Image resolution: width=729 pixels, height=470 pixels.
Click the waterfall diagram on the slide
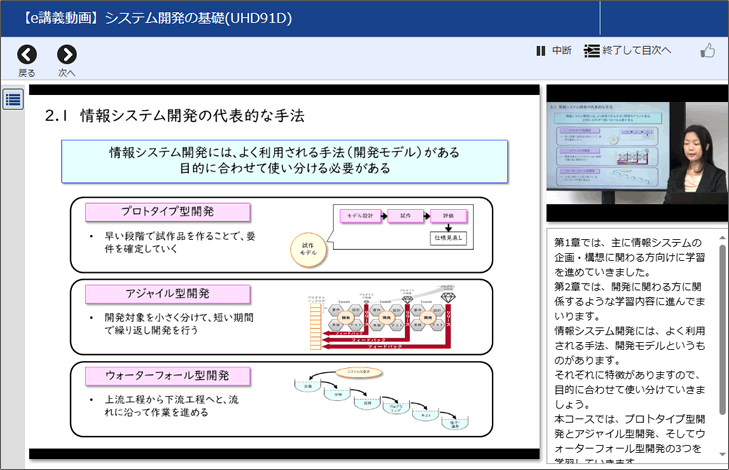click(x=381, y=398)
